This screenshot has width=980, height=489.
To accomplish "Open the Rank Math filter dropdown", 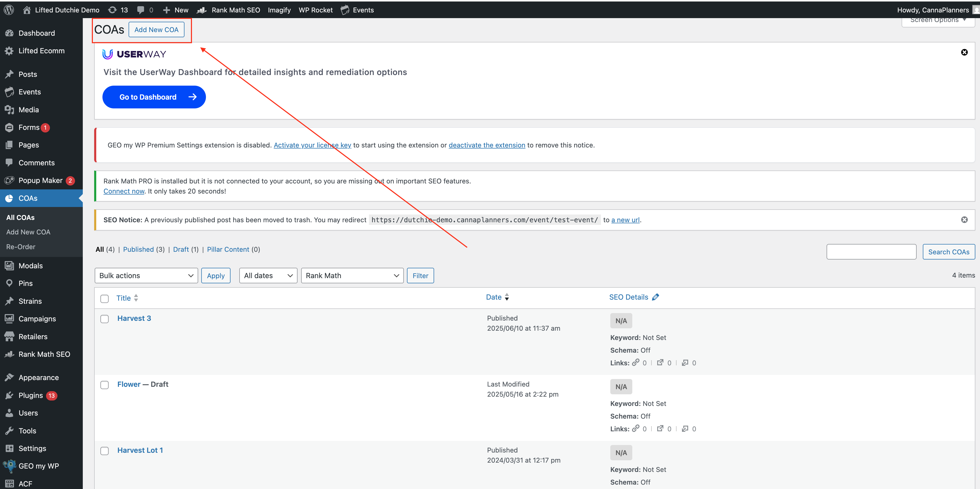I will (352, 276).
